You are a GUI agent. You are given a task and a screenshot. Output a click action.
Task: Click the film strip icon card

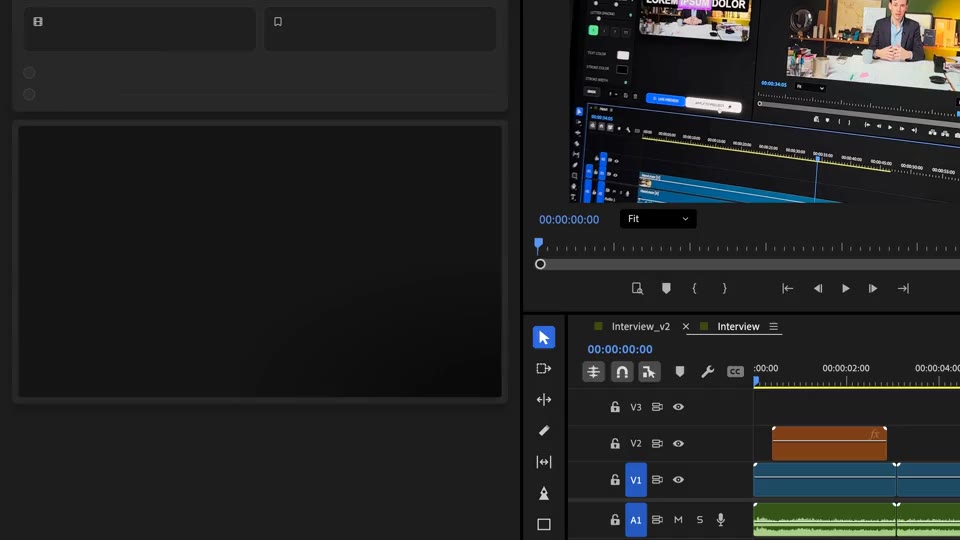(140, 29)
